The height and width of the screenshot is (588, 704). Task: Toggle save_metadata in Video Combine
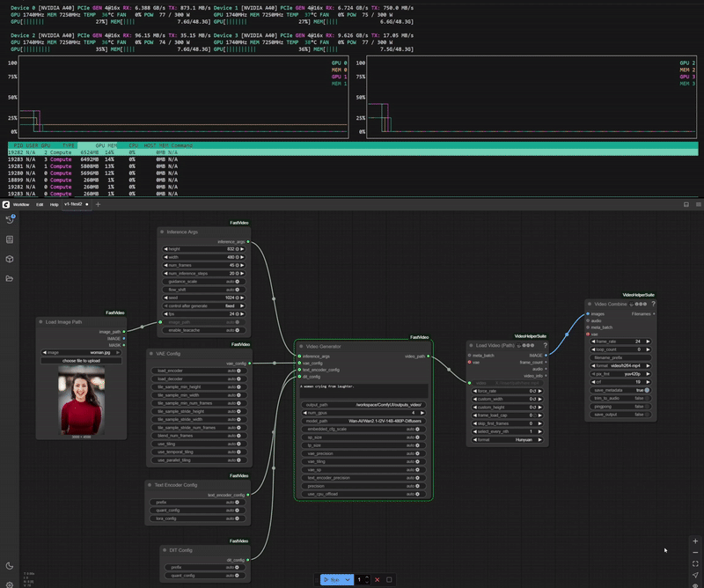[620, 390]
